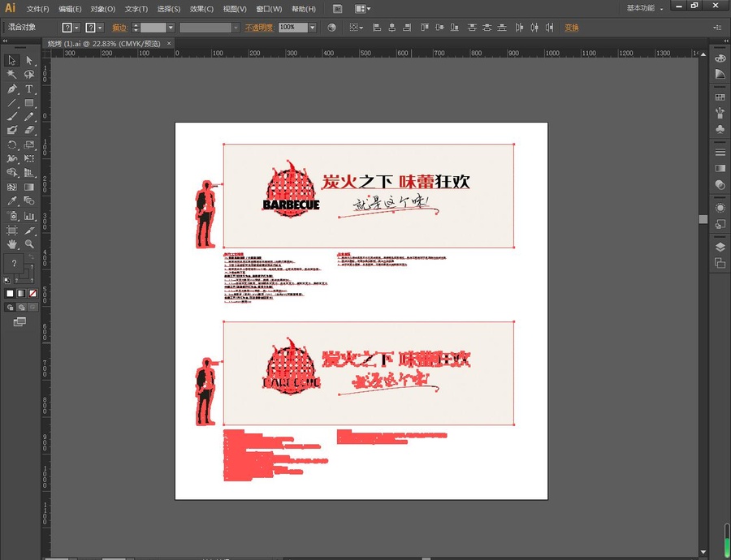Open the Brushes panel icon

[720, 112]
